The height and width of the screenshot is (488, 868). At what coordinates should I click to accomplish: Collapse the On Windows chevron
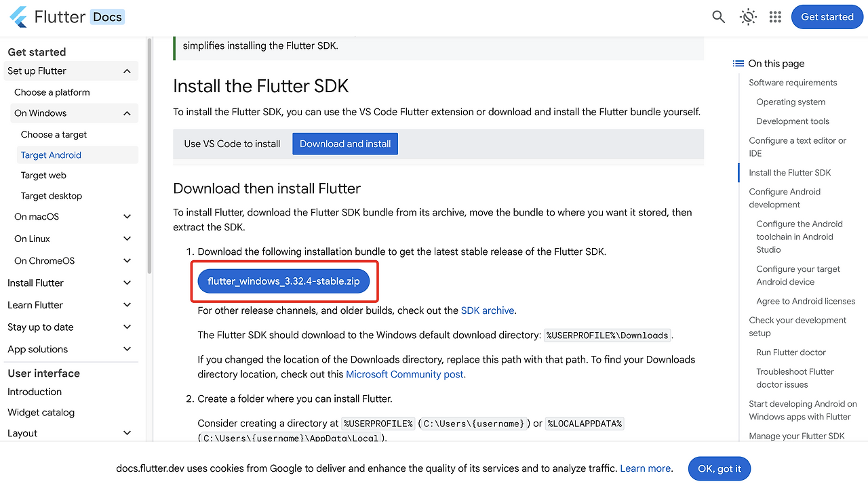click(127, 113)
